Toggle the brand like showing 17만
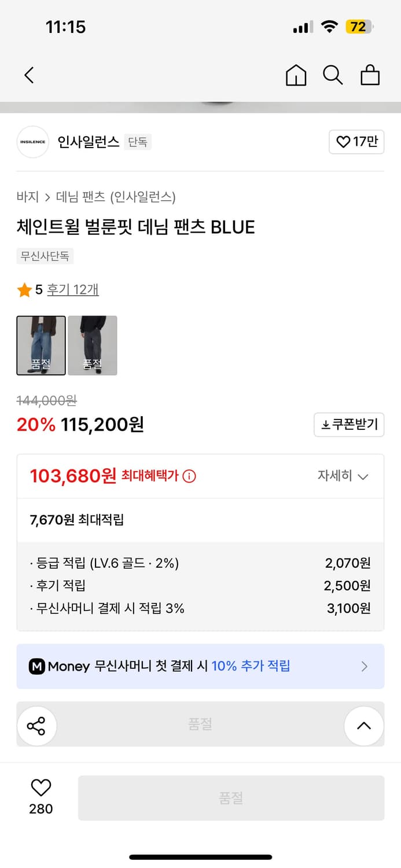 tap(356, 142)
